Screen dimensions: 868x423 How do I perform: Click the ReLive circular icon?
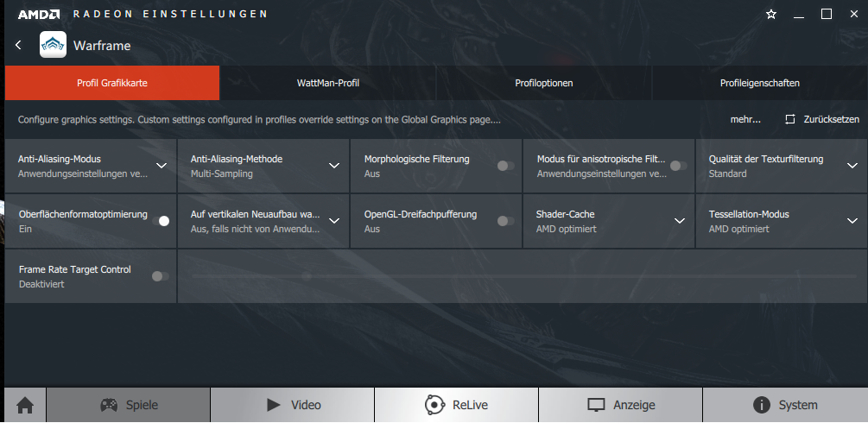click(x=434, y=405)
